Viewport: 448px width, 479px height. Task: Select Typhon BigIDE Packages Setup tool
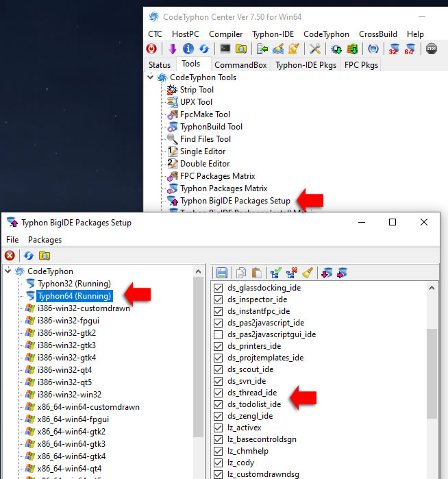click(x=235, y=201)
